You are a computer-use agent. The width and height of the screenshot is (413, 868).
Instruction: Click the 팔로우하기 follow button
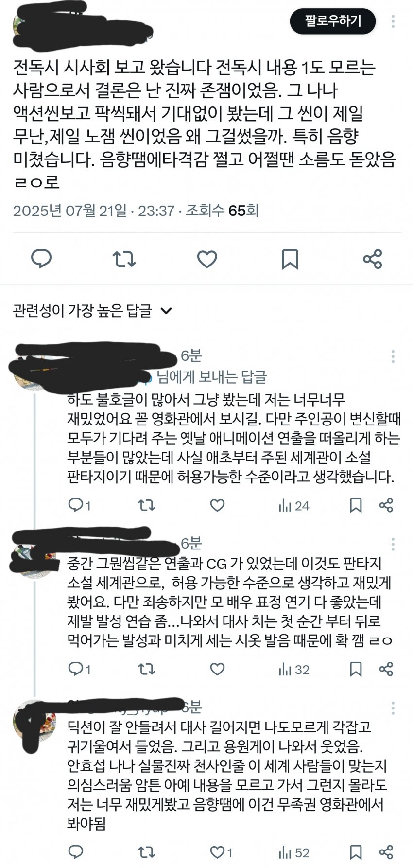333,21
